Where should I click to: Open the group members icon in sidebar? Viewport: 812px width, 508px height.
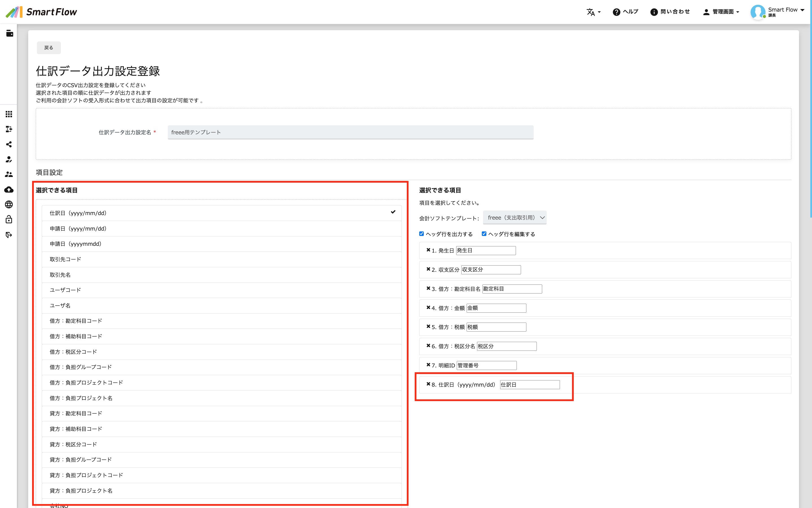(9, 174)
